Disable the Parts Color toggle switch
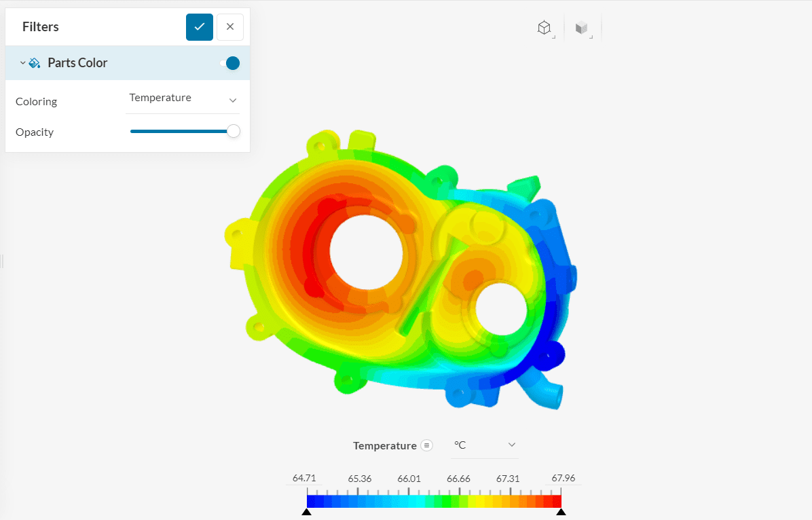This screenshot has width=812, height=520. (x=231, y=62)
